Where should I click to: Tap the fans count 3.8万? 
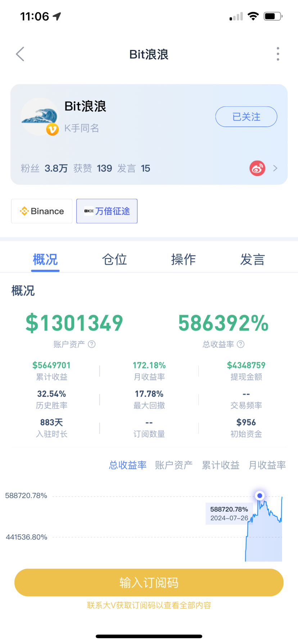tap(56, 168)
